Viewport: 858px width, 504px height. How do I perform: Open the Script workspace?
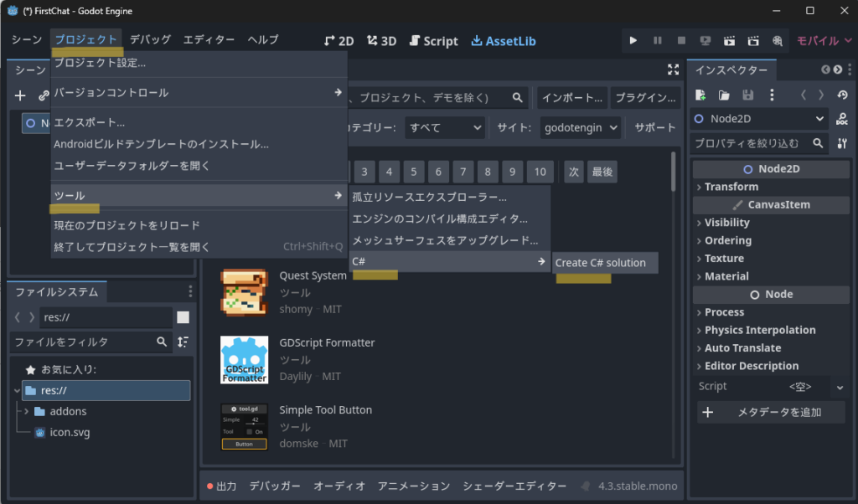coord(434,41)
